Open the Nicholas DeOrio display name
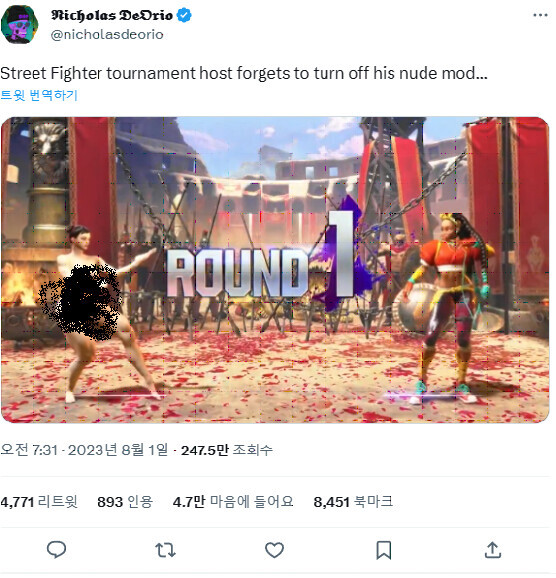This screenshot has width=556, height=578. coord(112,15)
